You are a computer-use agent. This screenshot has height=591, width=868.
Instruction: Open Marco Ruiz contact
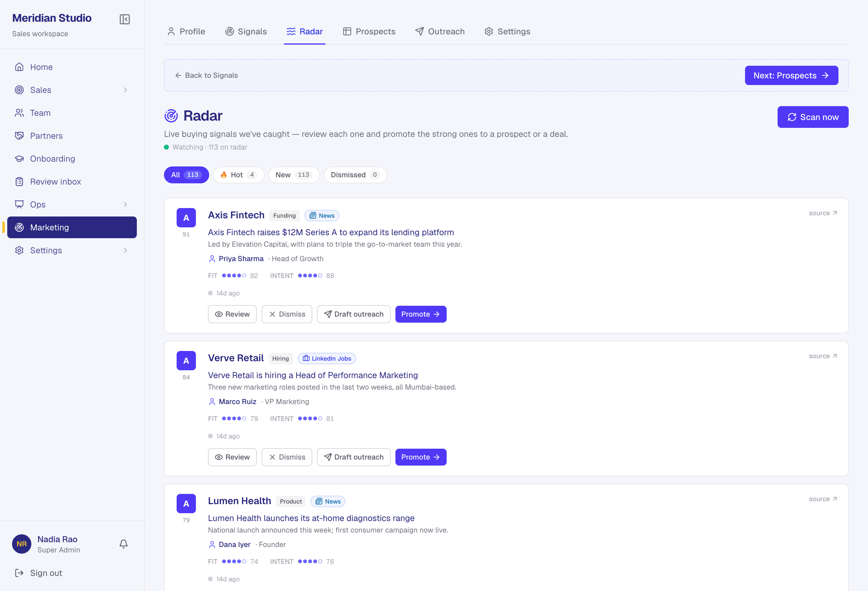(x=237, y=402)
